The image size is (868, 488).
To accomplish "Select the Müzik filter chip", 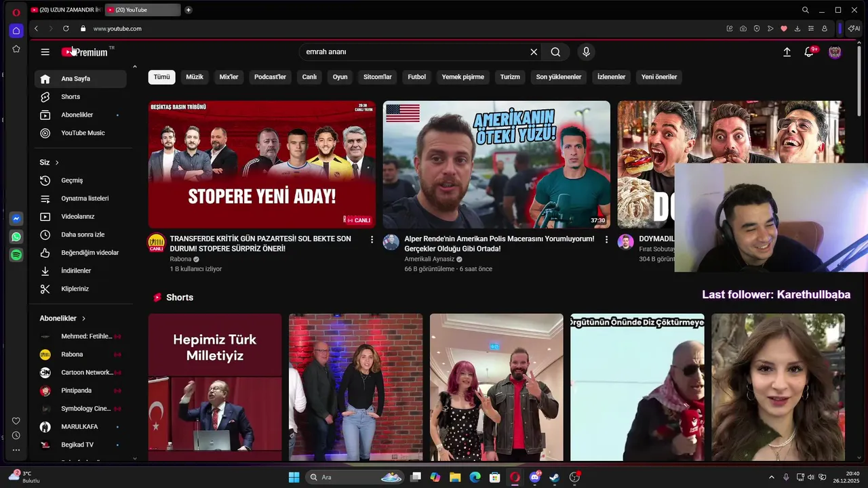I will [195, 77].
